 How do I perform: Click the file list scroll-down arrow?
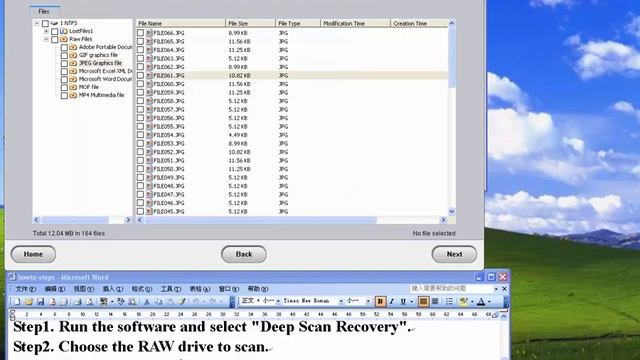[x=452, y=211]
